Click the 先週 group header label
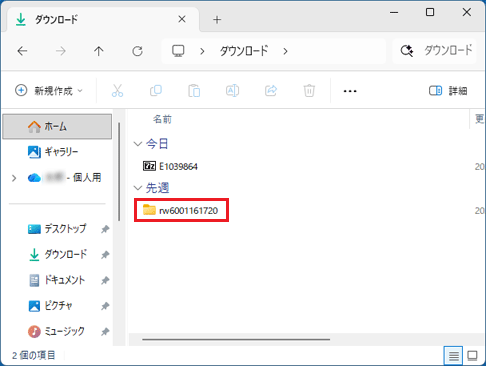Viewport: 486px width, 366px height. tap(157, 188)
